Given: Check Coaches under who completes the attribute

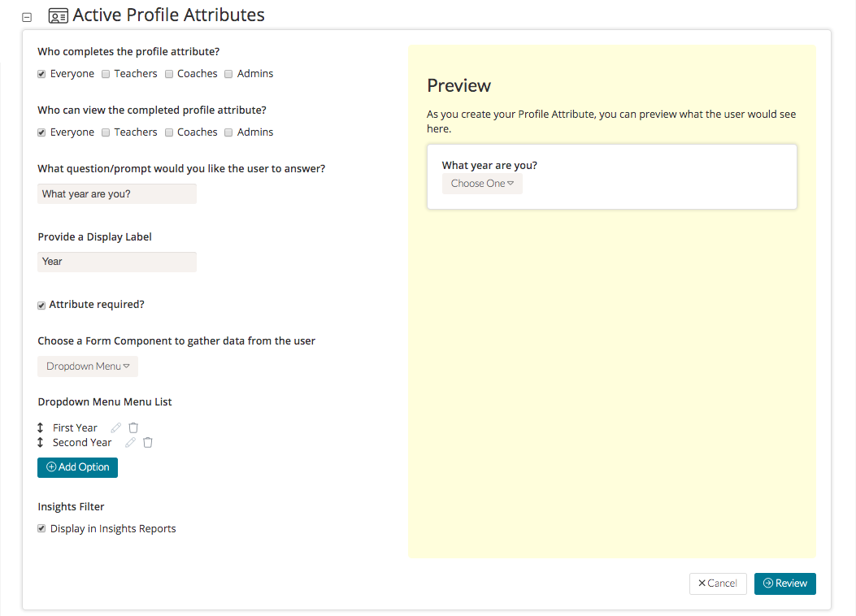Looking at the screenshot, I should pyautogui.click(x=169, y=74).
